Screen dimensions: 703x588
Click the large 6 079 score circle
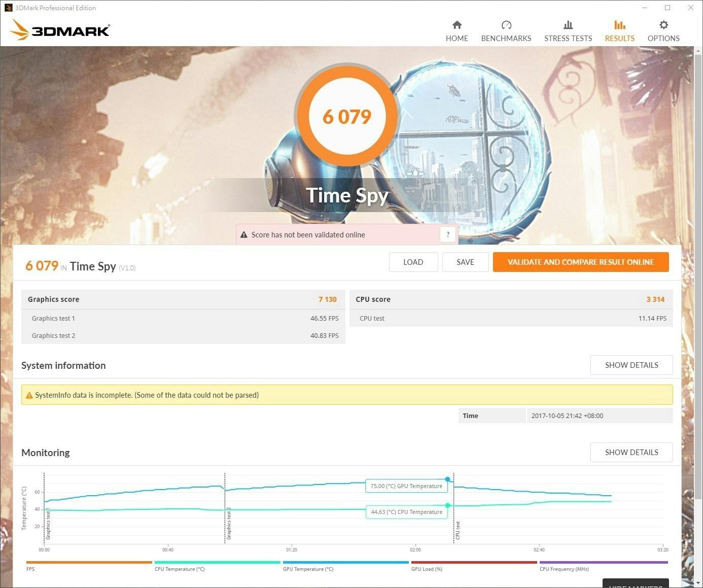(x=347, y=116)
